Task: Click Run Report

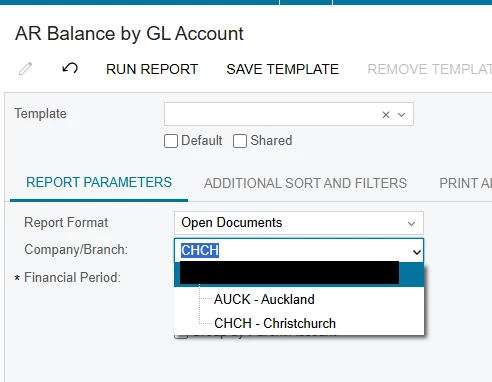Action: coord(152,69)
